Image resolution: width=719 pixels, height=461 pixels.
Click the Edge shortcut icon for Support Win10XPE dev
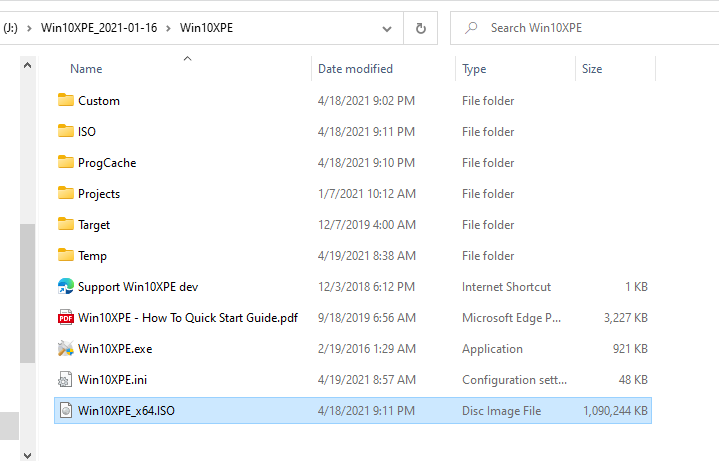click(66, 286)
